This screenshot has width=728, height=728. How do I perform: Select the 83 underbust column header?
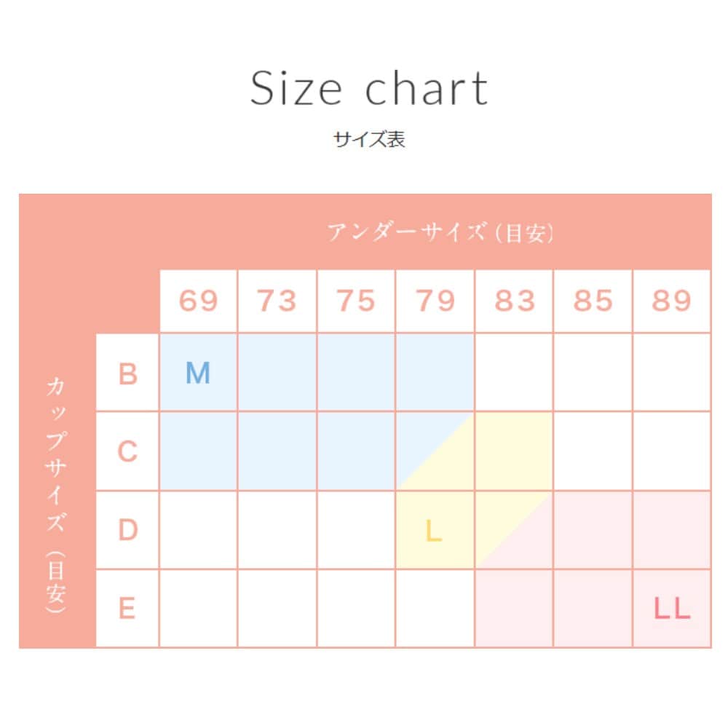point(514,301)
